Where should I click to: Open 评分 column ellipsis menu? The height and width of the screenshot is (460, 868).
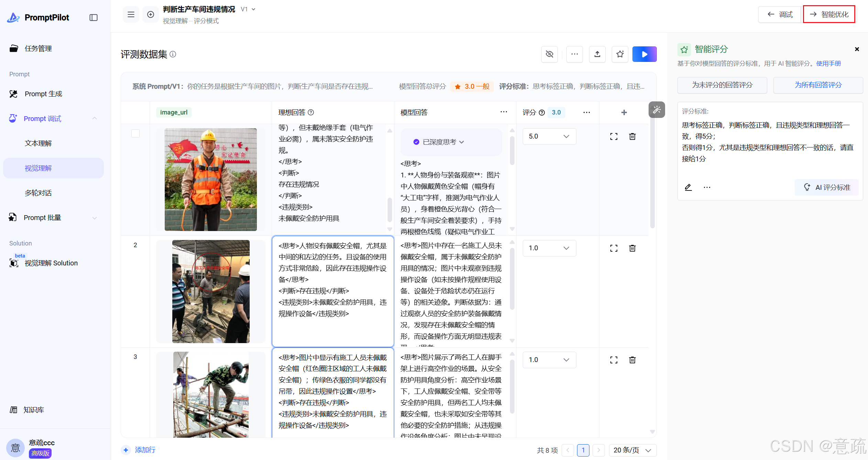[x=587, y=112]
